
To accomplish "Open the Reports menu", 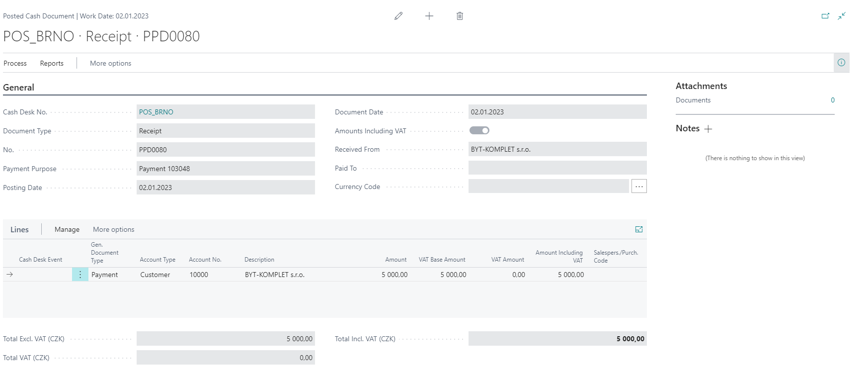I will 52,63.
